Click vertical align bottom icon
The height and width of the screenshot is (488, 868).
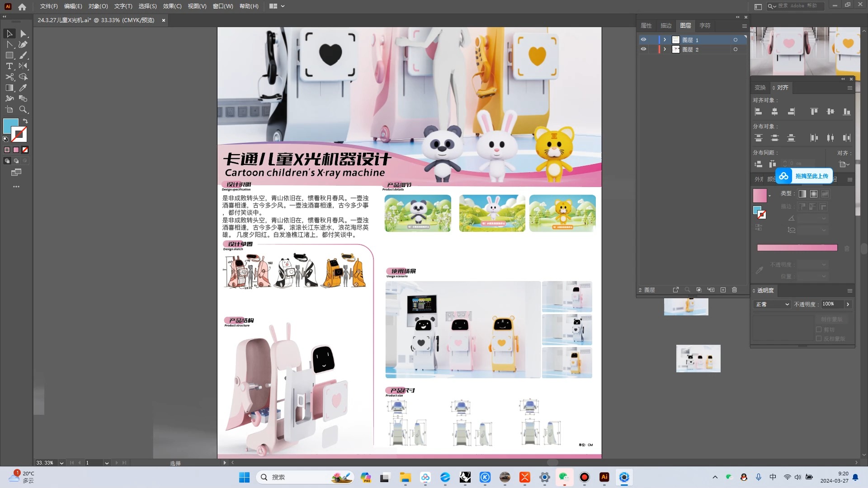click(x=847, y=112)
